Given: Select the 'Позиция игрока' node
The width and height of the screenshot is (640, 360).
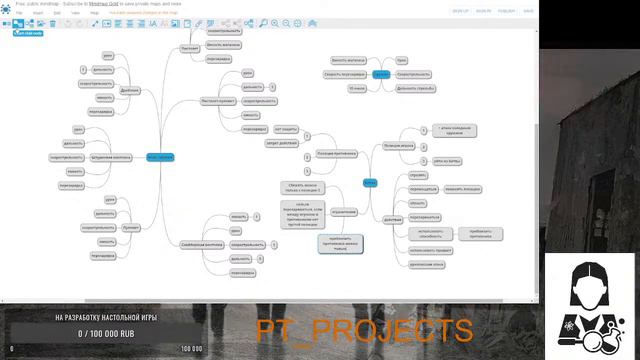Looking at the screenshot, I should click(399, 146).
